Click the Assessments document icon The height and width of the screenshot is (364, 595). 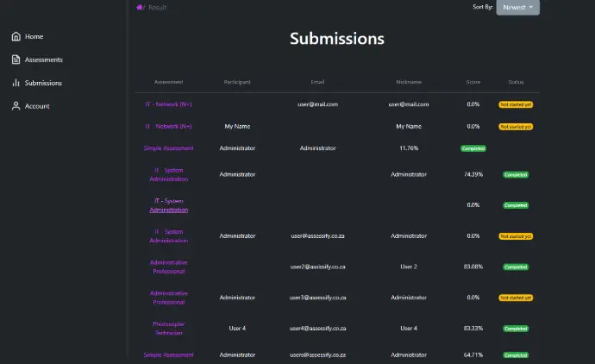16,60
